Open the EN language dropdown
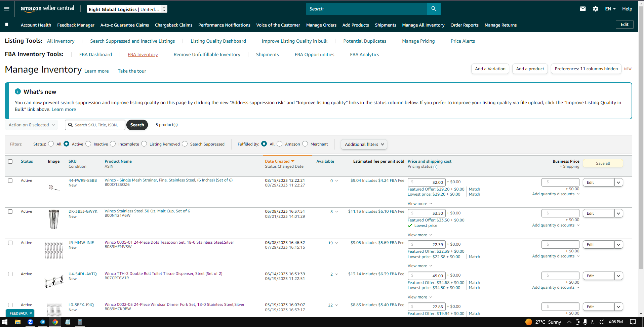644x327 pixels. (610, 9)
